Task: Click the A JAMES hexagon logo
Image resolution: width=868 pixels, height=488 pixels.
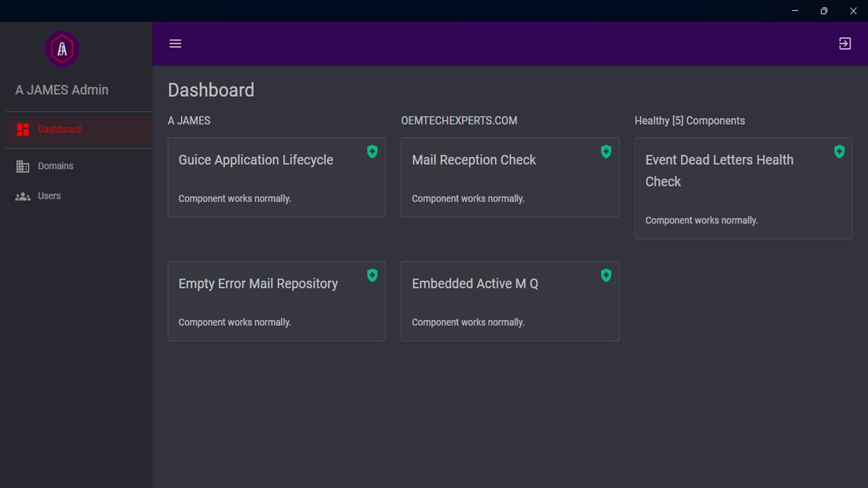Action: (x=62, y=49)
